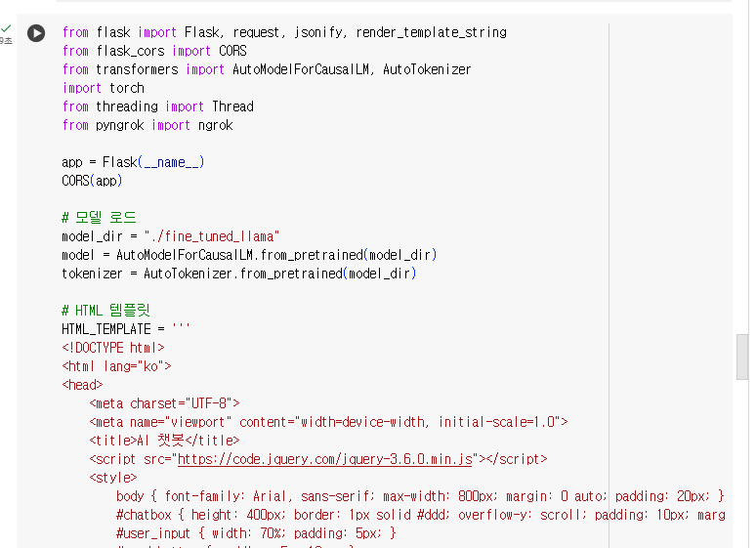Click the HTML_TEMPLATE assignment line
The width and height of the screenshot is (756, 548).
[x=126, y=329]
